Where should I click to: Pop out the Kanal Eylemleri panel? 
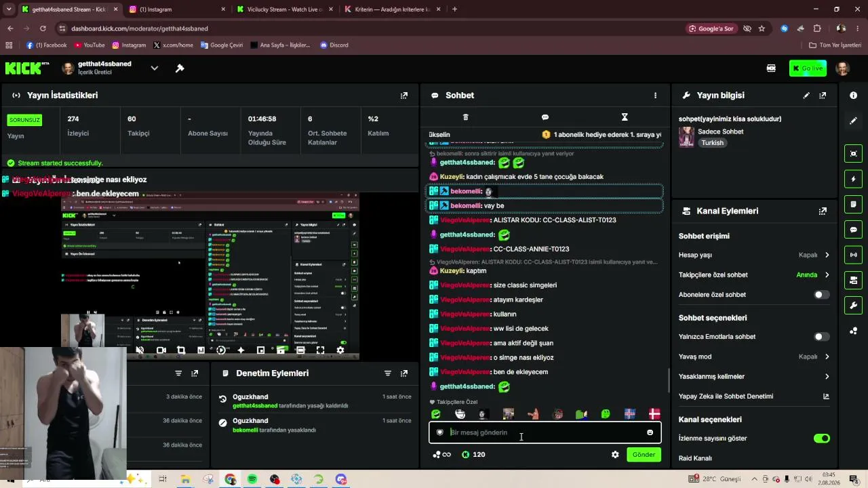point(823,211)
